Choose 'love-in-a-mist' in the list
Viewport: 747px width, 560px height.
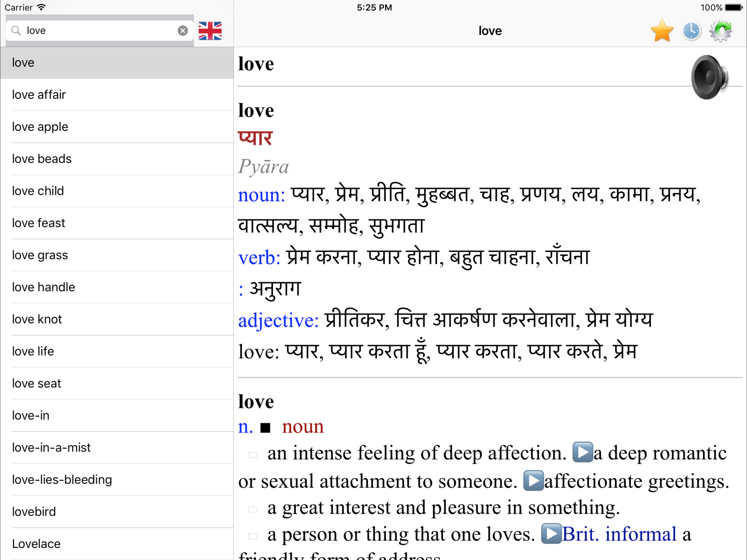117,448
